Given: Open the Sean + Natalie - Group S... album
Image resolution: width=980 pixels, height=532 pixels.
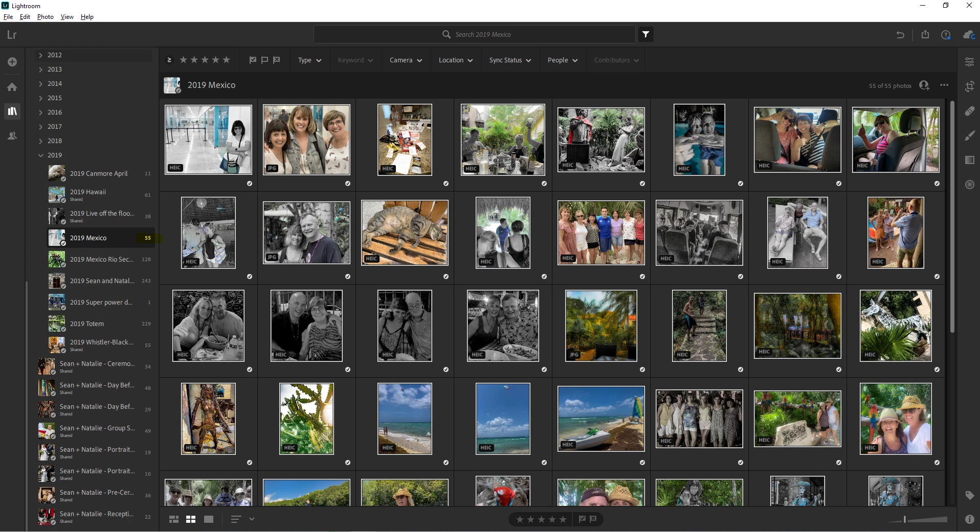Looking at the screenshot, I should (95, 431).
